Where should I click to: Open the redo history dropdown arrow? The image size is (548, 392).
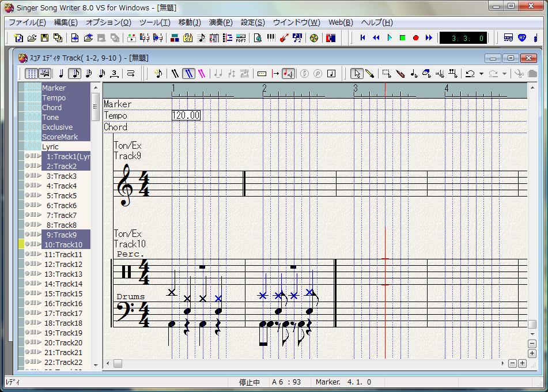click(504, 74)
